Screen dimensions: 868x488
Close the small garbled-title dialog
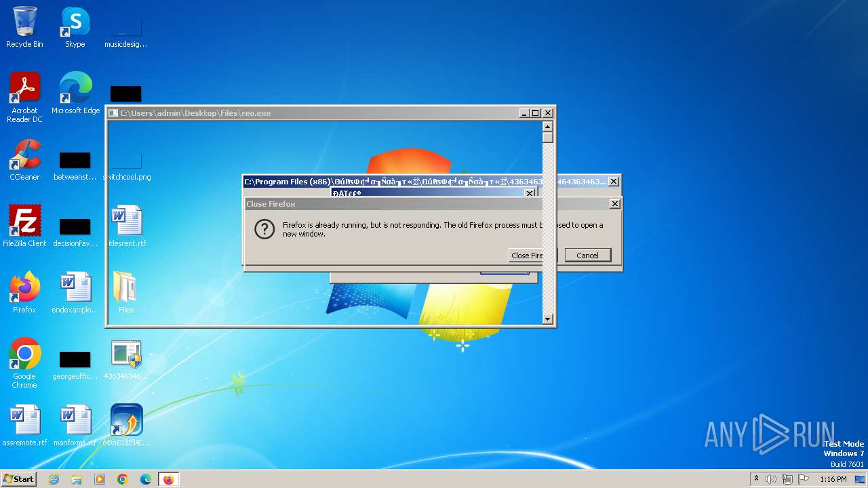tap(530, 193)
